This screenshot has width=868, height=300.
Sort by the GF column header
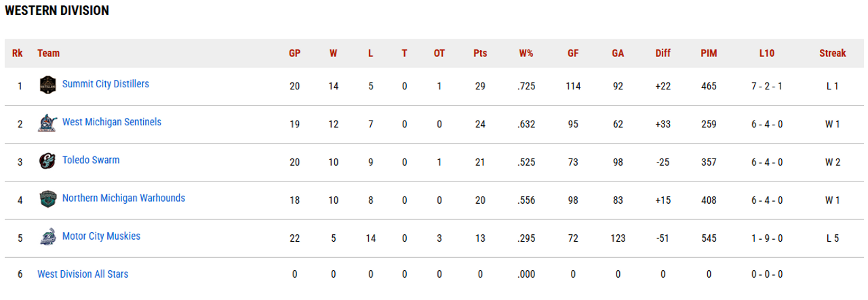tap(573, 53)
